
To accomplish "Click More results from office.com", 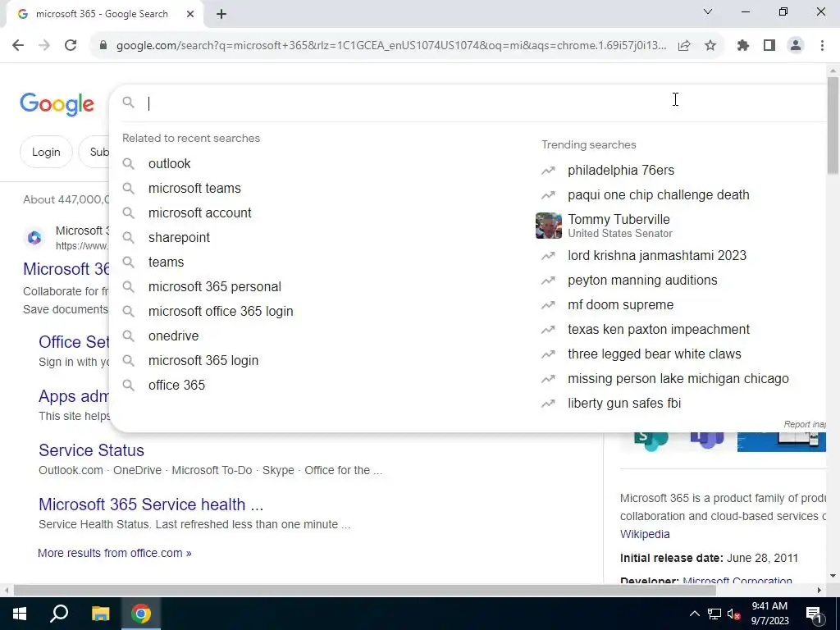I will click(115, 553).
